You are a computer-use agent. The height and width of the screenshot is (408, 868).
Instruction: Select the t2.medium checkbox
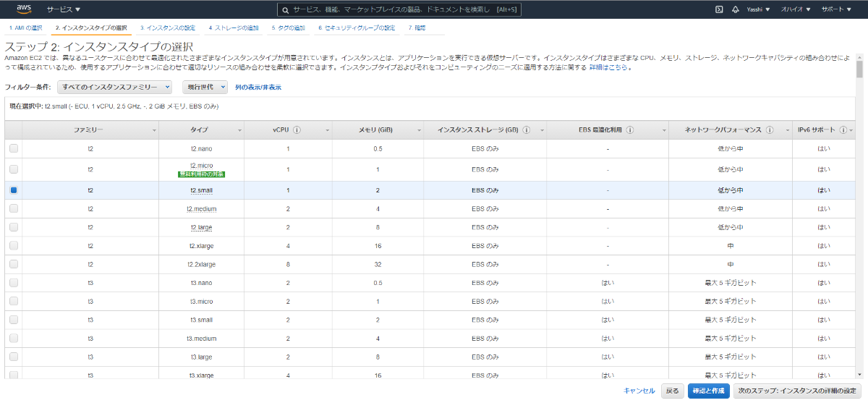14,208
